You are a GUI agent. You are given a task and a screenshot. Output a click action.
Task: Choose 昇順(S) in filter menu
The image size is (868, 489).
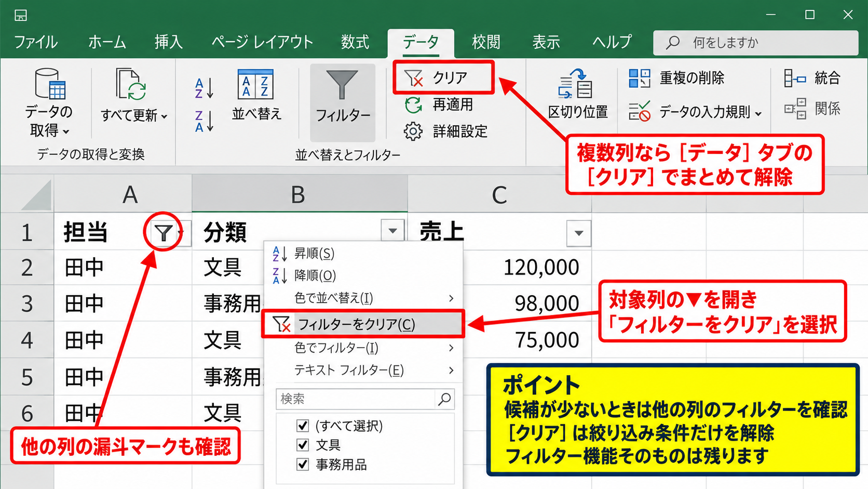[x=363, y=254]
